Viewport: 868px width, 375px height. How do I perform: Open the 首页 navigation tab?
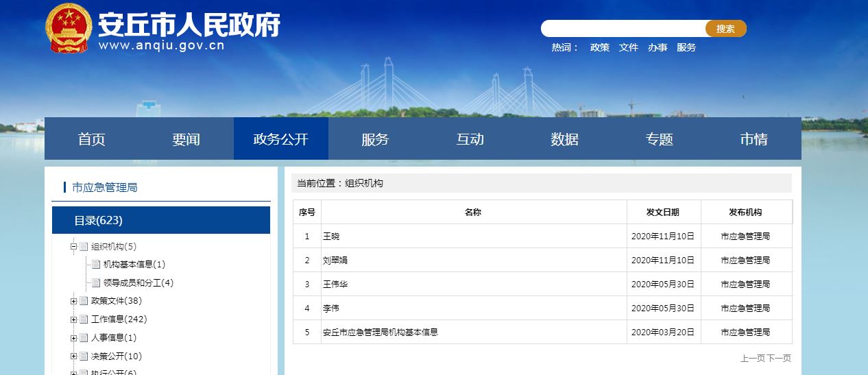pos(92,139)
